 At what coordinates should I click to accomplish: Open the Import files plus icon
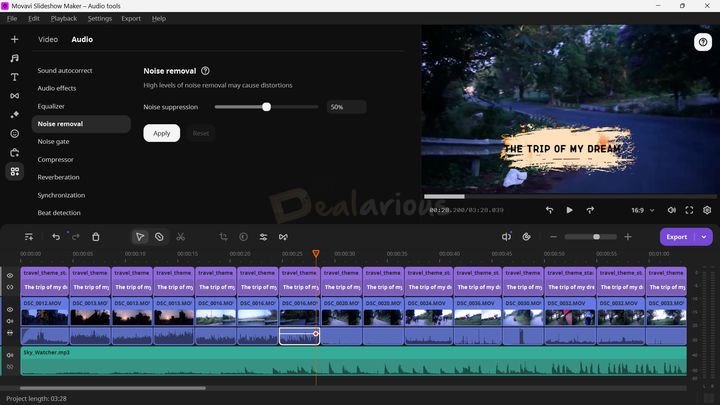click(15, 39)
